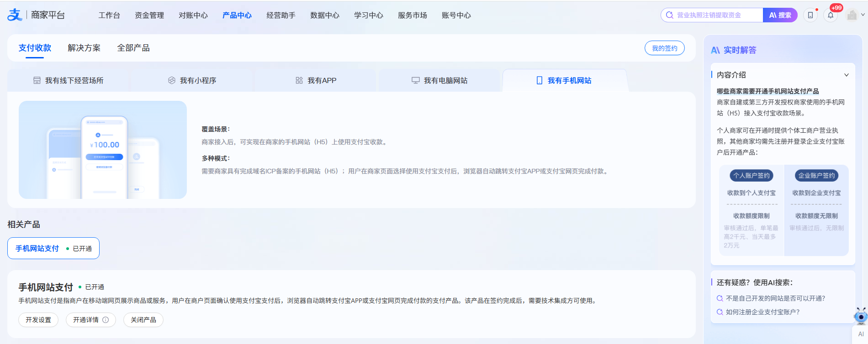Open 账号中心 in the top navigation
This screenshot has height=344, width=868.
tap(456, 15)
